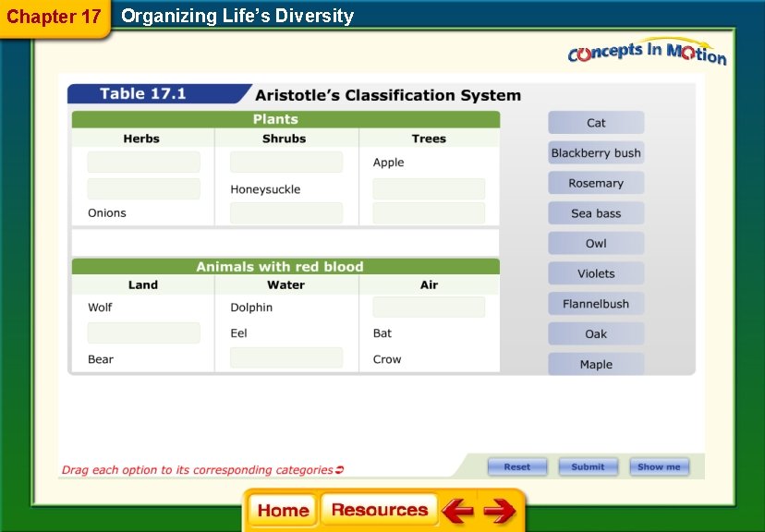The width and height of the screenshot is (765, 532).
Task: Click the Animals with red blood header
Action: pyautogui.click(x=285, y=266)
